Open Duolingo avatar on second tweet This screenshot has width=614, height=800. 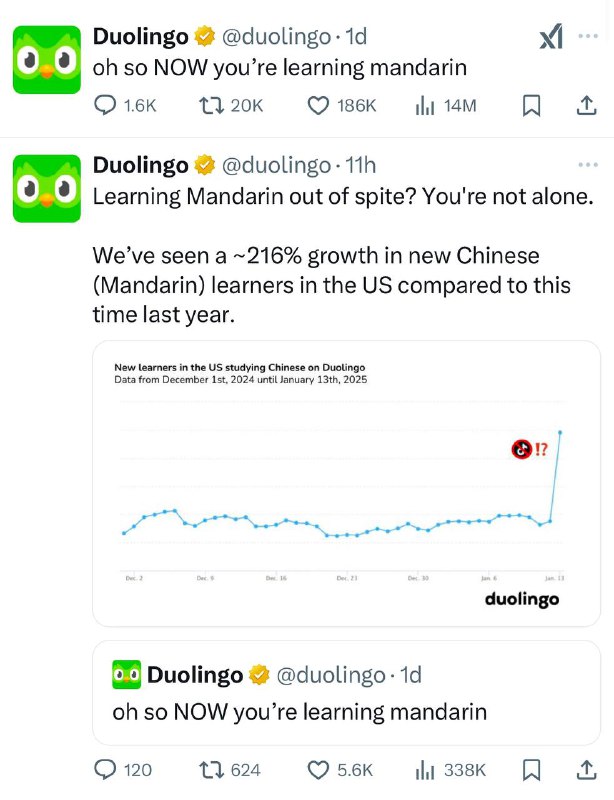pos(46,188)
